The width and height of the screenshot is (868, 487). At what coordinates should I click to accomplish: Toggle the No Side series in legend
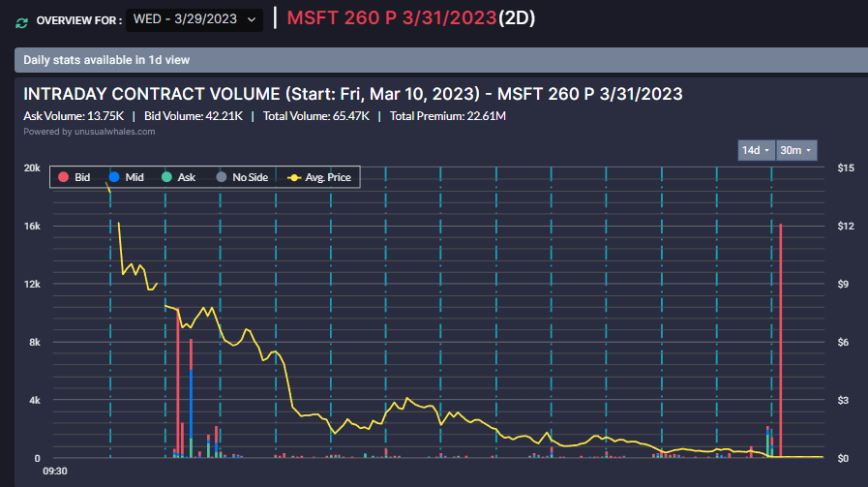click(242, 177)
